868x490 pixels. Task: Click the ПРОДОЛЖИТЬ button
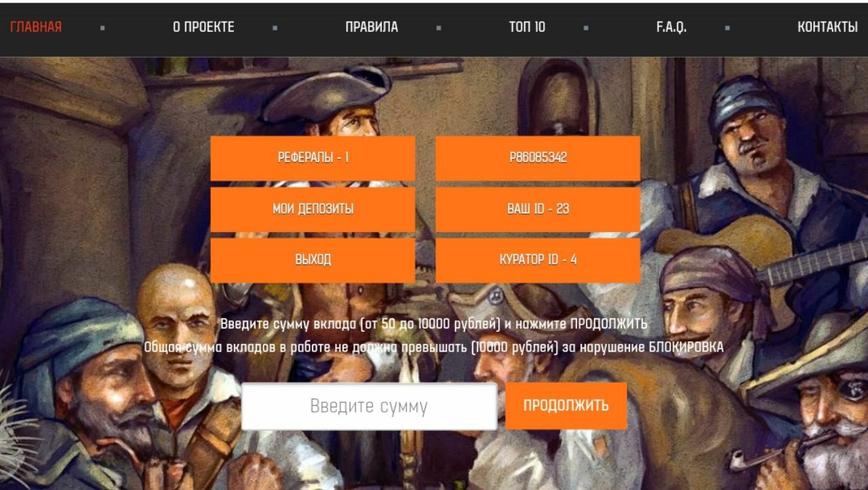(x=566, y=406)
